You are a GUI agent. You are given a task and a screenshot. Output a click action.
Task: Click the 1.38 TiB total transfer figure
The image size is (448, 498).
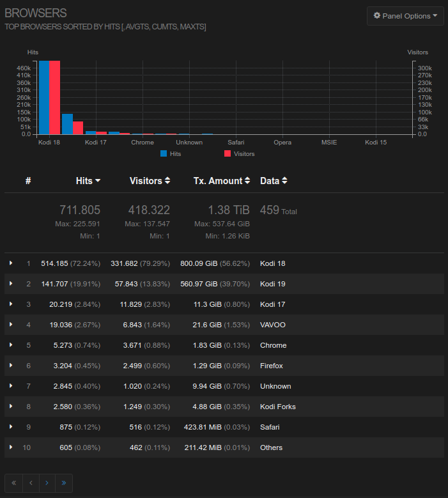[229, 210]
